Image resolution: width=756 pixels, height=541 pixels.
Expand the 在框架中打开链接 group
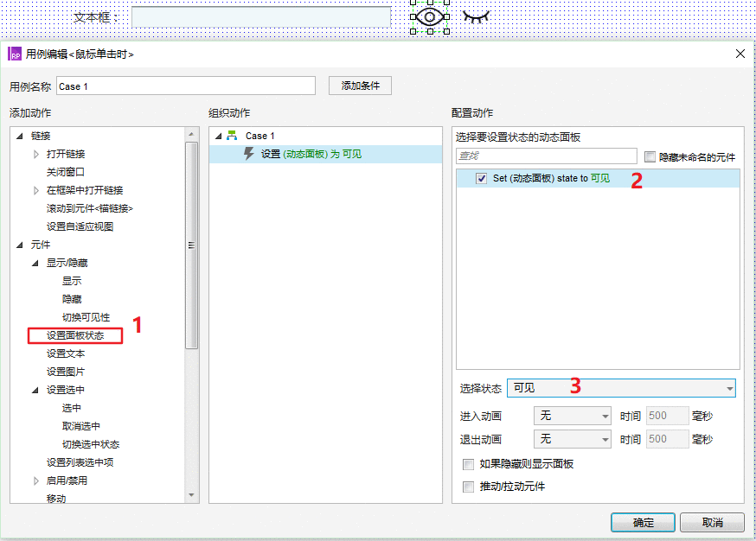point(36,191)
